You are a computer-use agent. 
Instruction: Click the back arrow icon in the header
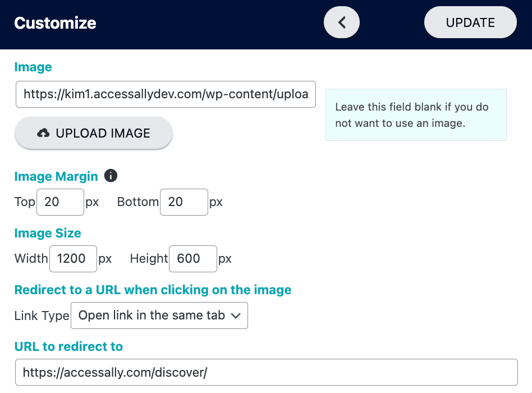click(x=341, y=22)
